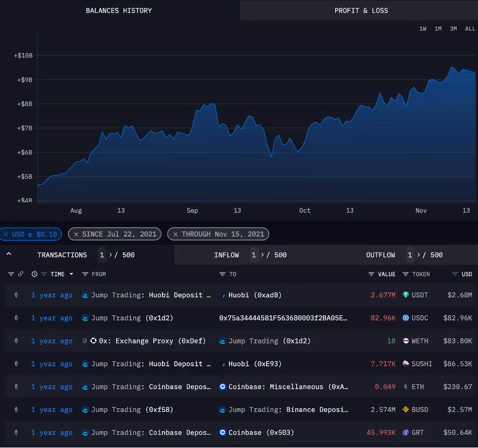Image resolution: width=478 pixels, height=448 pixels.
Task: Click the BUSD token icon
Action: 406,409
